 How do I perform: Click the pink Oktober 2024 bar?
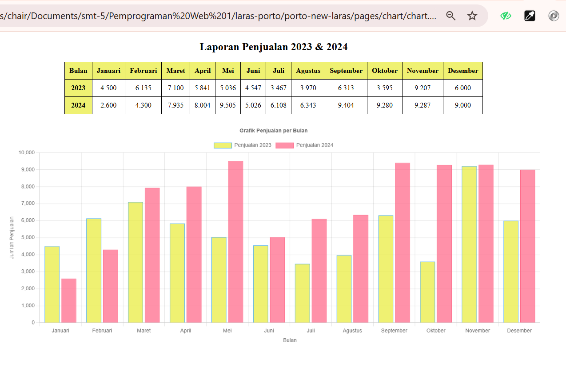444,244
